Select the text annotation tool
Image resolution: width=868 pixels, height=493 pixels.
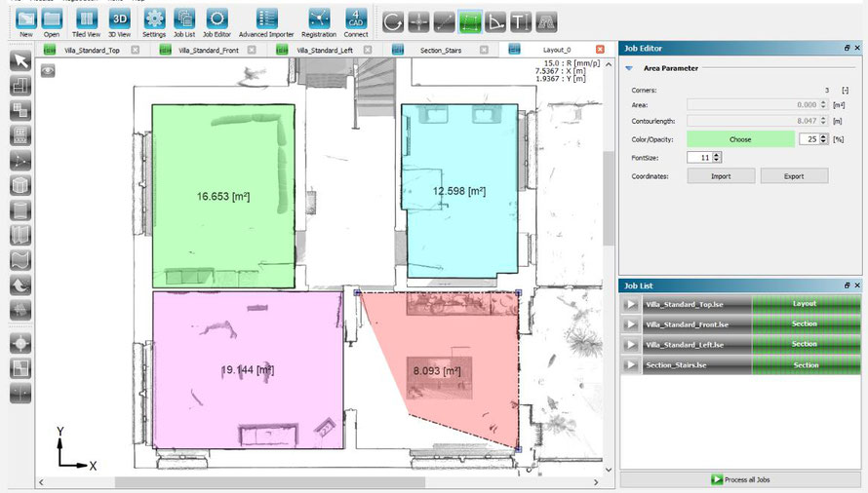[521, 22]
